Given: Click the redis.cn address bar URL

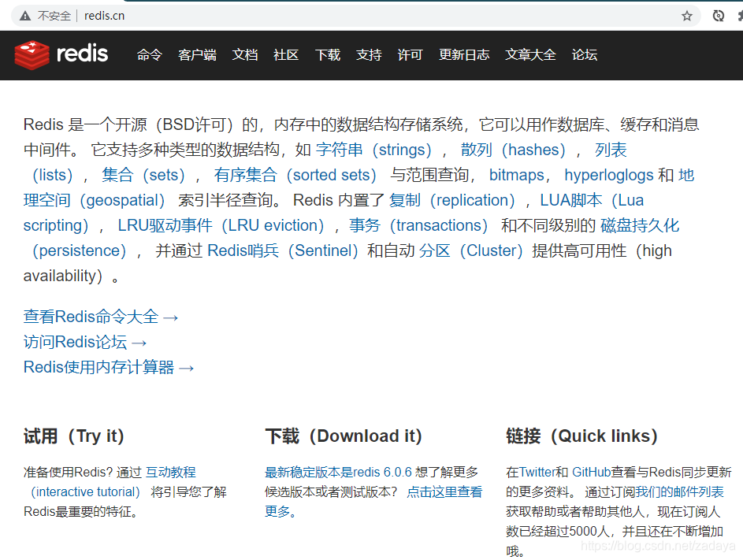Looking at the screenshot, I should click(104, 16).
